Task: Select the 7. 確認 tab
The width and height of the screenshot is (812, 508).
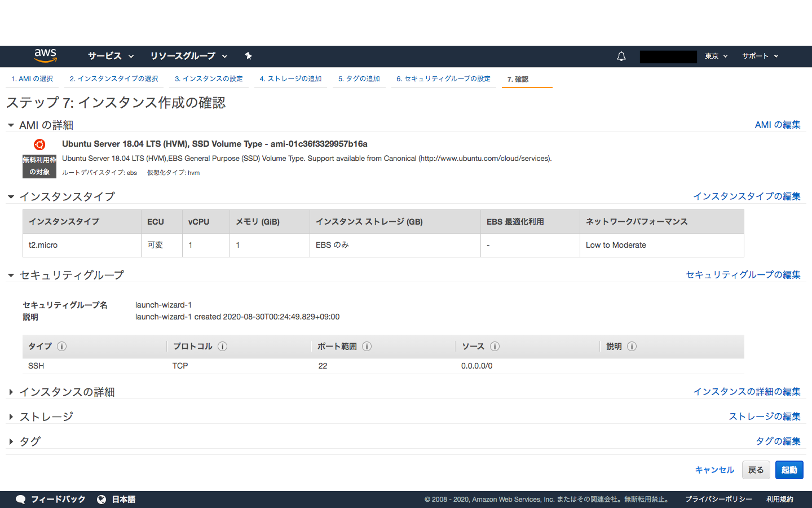Action: (518, 79)
